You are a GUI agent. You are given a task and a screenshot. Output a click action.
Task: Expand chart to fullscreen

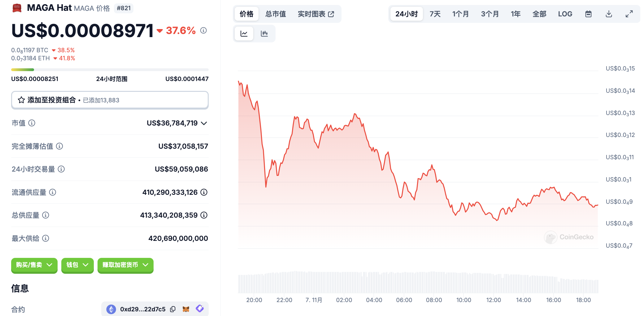(x=629, y=14)
